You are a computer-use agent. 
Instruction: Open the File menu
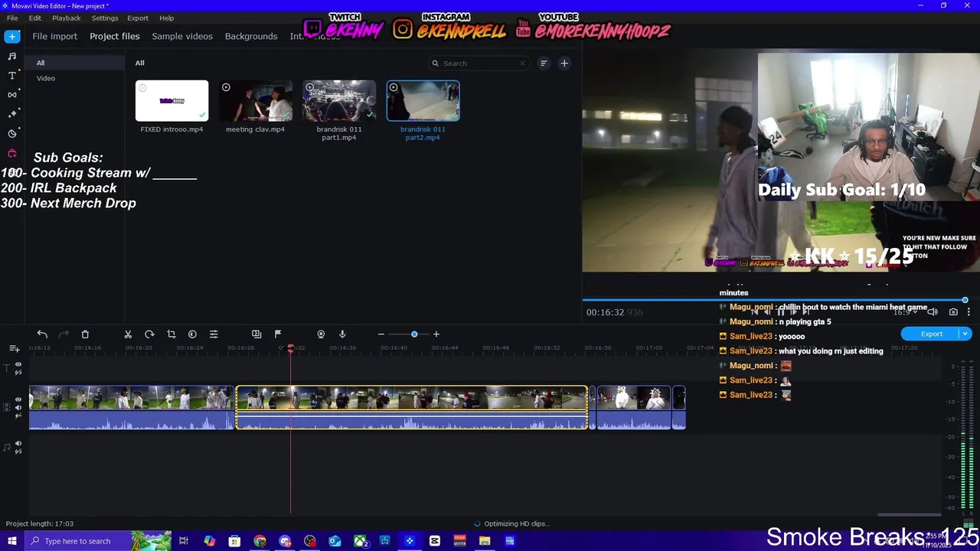[12, 18]
